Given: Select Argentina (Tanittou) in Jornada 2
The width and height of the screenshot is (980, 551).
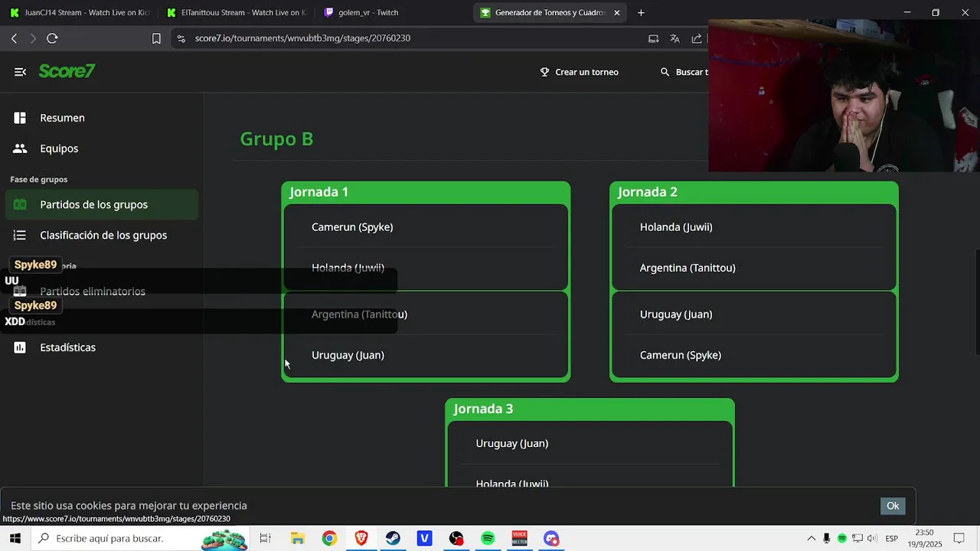Looking at the screenshot, I should pyautogui.click(x=687, y=268).
